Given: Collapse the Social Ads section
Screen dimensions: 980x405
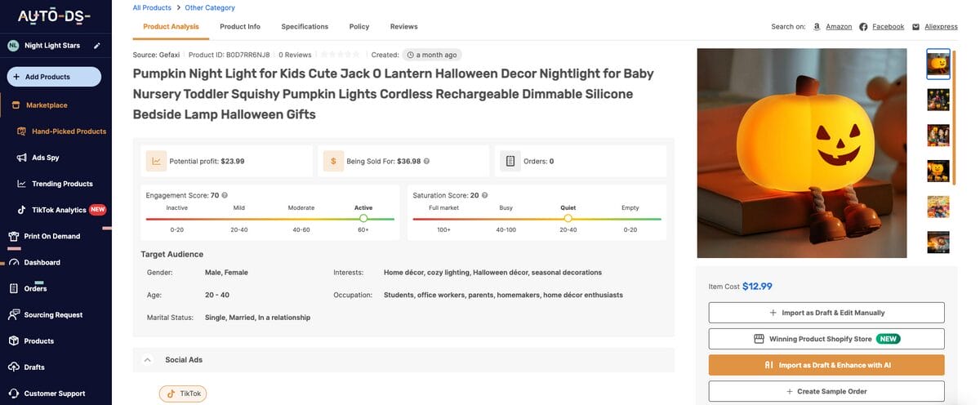Looking at the screenshot, I should pos(147,359).
